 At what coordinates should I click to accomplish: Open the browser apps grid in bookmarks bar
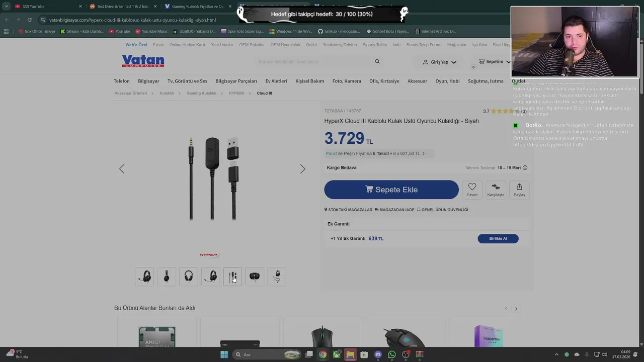6,31
